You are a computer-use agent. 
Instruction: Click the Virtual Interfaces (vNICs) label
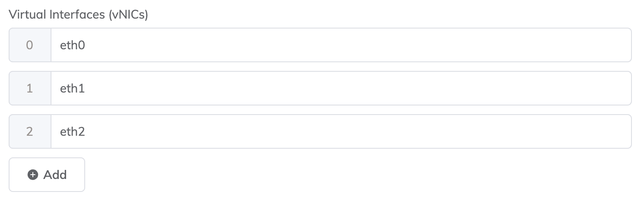coord(79,15)
